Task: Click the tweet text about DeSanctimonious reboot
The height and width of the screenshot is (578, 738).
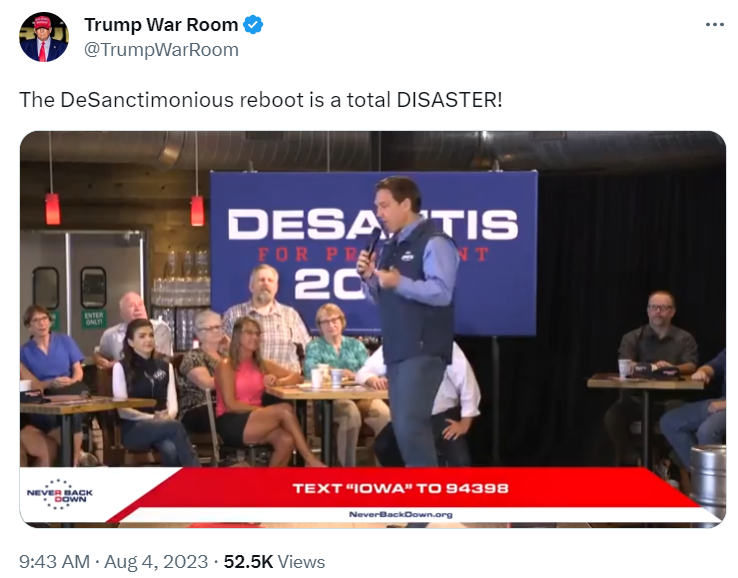Action: (261, 100)
